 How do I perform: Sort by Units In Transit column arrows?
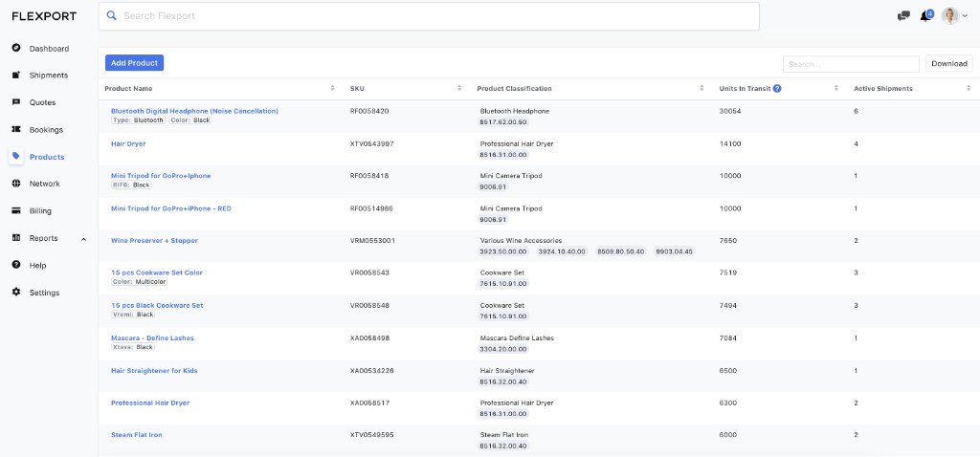(836, 89)
